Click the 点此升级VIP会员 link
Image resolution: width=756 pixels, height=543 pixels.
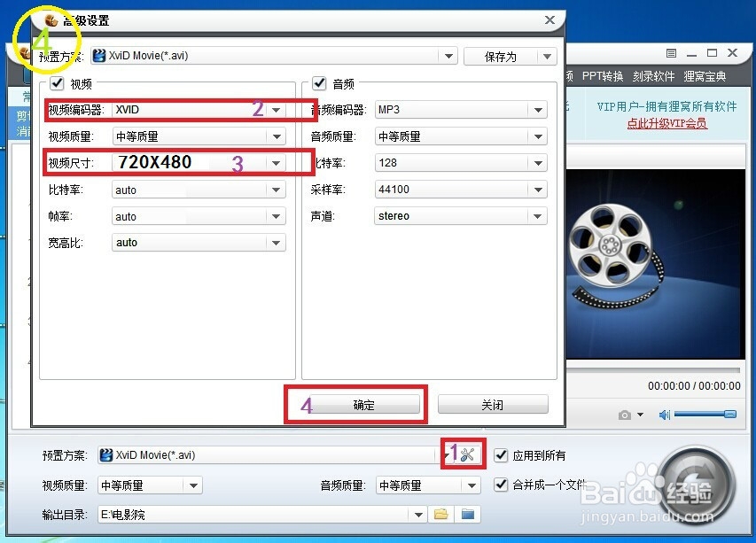(666, 123)
